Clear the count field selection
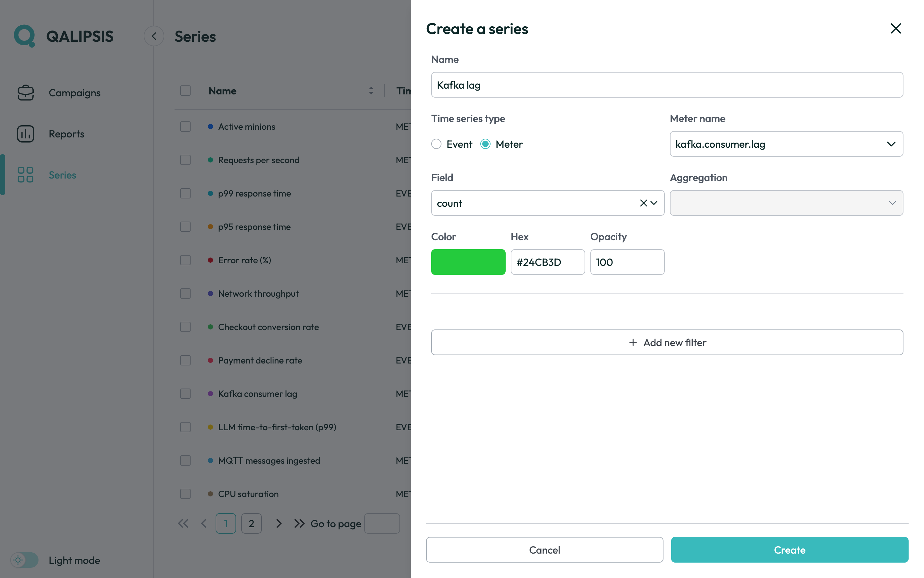The width and height of the screenshot is (924, 578). point(643,203)
